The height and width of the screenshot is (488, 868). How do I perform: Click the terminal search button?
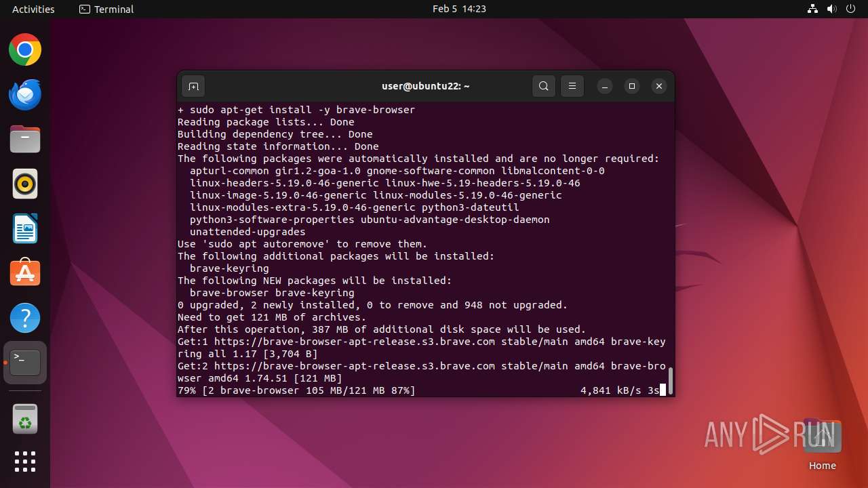click(x=544, y=86)
